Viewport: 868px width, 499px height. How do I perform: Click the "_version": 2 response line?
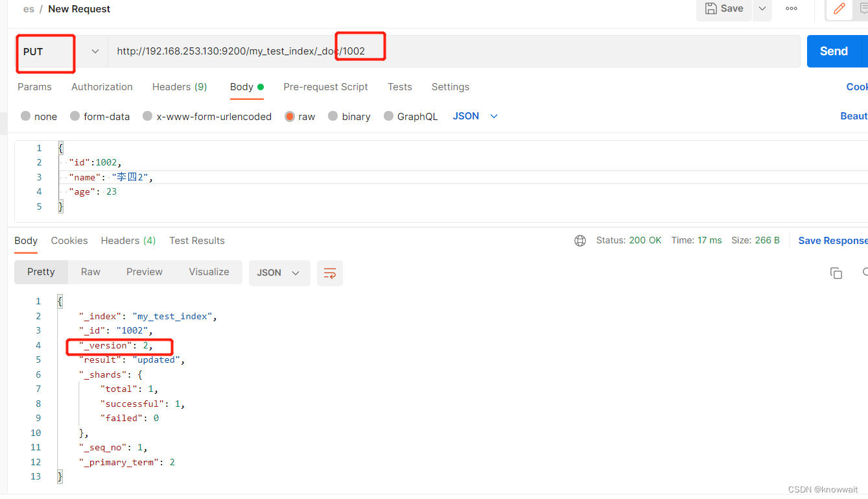coord(116,345)
